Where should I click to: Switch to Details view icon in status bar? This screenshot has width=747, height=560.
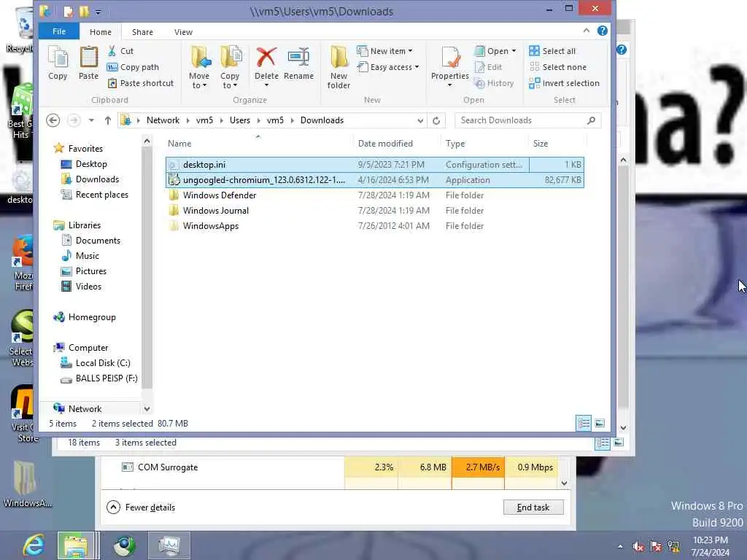(x=584, y=424)
